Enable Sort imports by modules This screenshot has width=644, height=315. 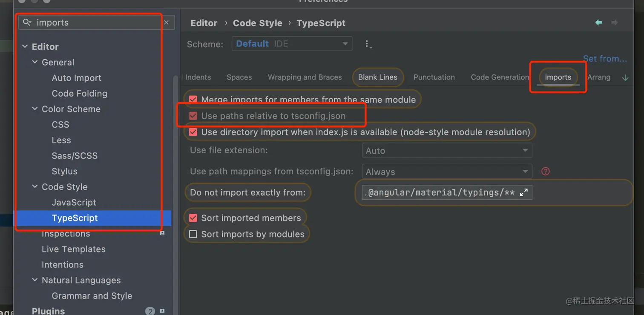[193, 234]
